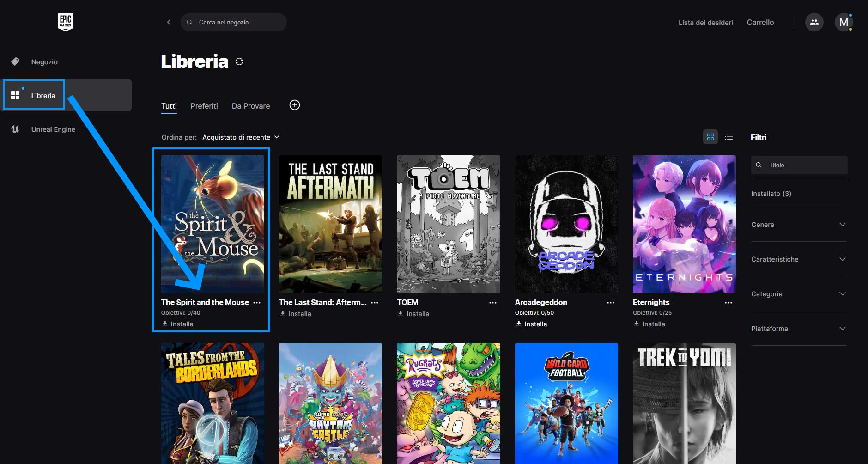Switch to the Preferiti tab
Screen dimensions: 868x464
pos(204,106)
